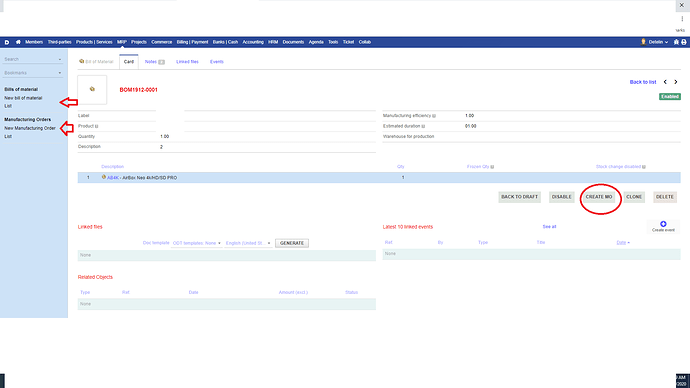Expand the Detelin user dropdown
Screen dimensions: 690x388
658,42
